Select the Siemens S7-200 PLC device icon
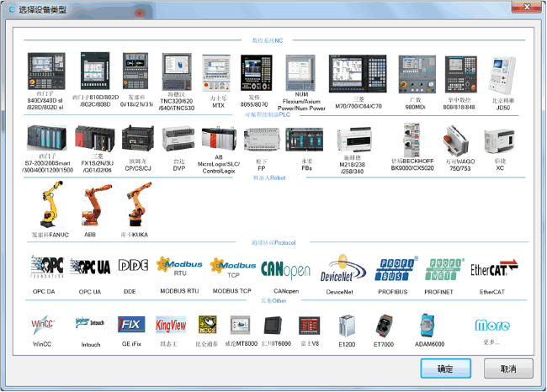Screen dimensions: 547x392 47,137
